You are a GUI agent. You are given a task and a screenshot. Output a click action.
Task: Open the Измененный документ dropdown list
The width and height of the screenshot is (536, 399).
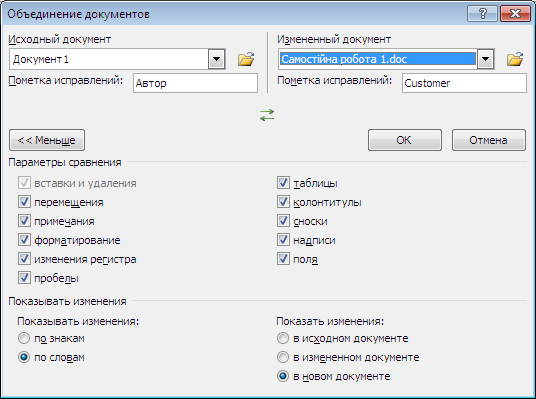(485, 59)
